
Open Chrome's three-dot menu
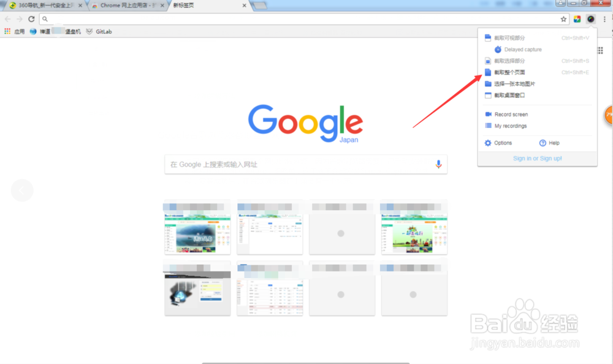tap(604, 19)
